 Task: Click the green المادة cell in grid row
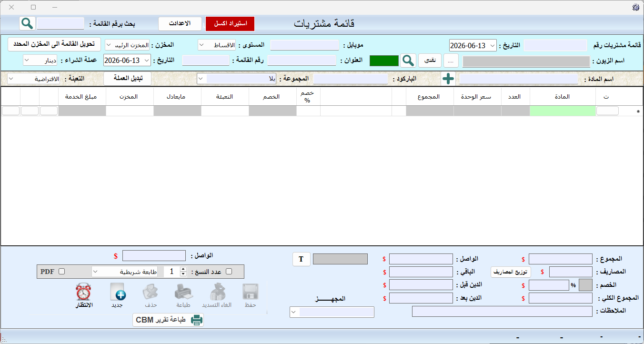563,111
